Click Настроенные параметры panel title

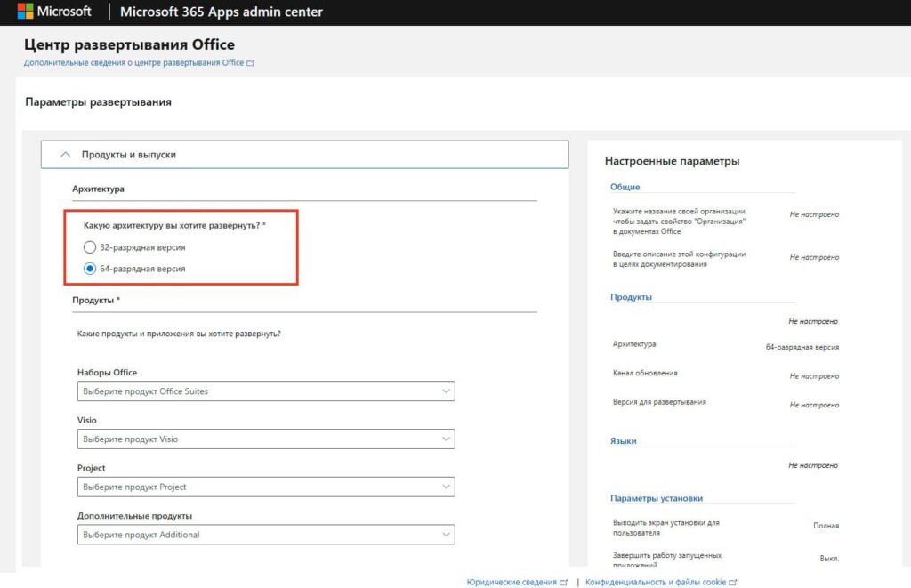(672, 161)
